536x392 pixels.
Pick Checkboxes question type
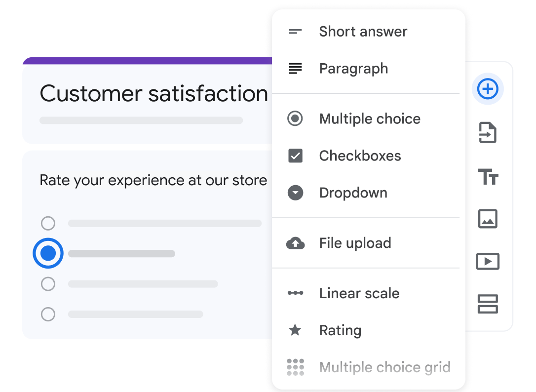(x=360, y=156)
